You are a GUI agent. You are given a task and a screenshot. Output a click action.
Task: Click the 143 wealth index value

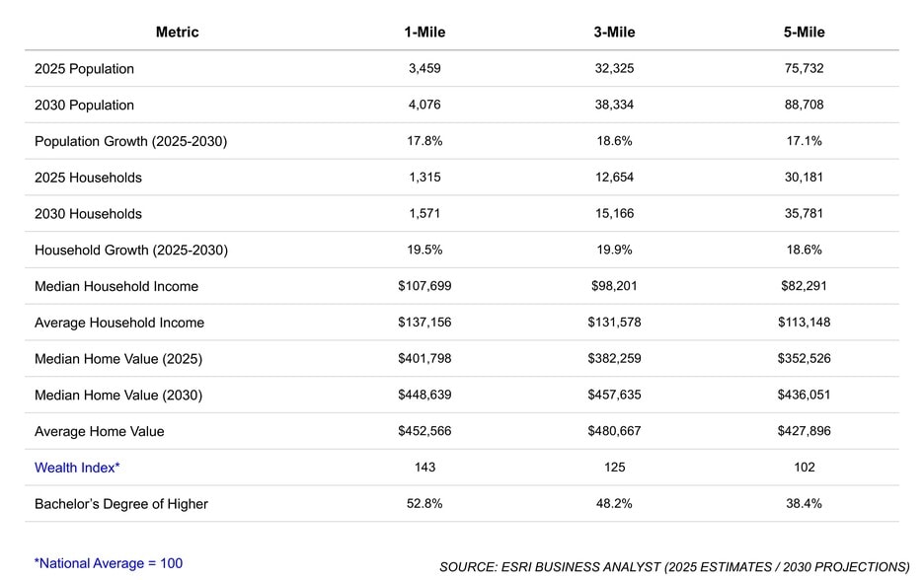point(424,467)
